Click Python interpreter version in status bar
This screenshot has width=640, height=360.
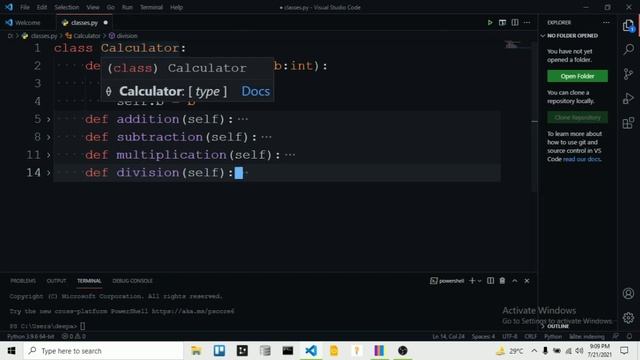point(31,336)
